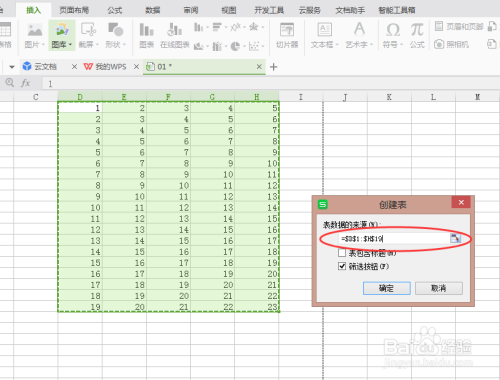
Task: Click the 符号 symbol omega icon
Action: click(x=393, y=30)
